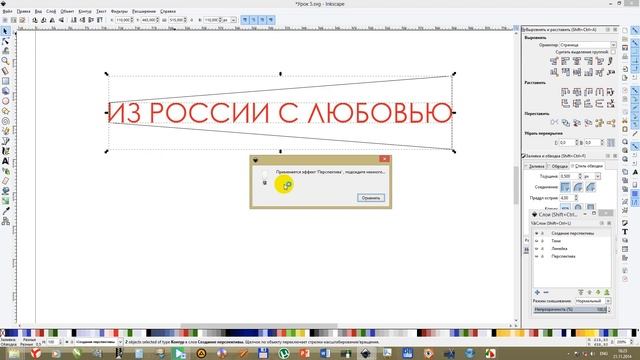Select the Spiral tool

5,121
